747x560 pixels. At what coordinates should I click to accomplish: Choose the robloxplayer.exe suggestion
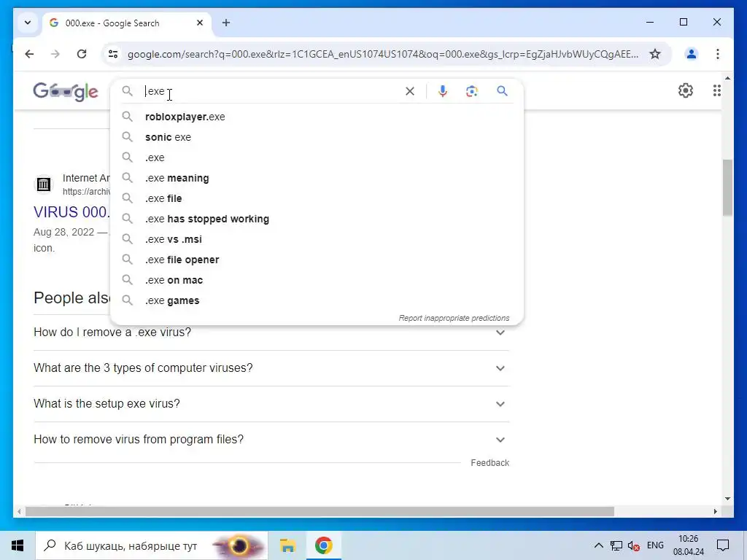pos(317,117)
